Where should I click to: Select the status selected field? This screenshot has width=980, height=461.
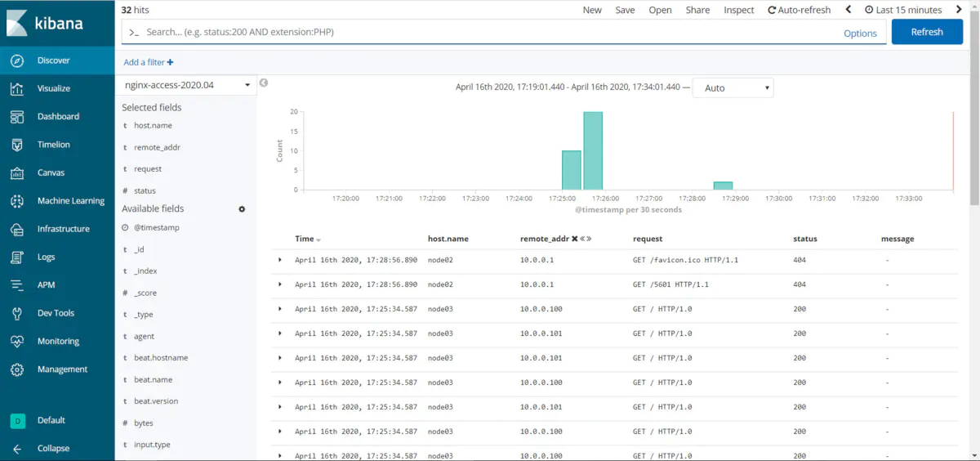[x=145, y=191]
